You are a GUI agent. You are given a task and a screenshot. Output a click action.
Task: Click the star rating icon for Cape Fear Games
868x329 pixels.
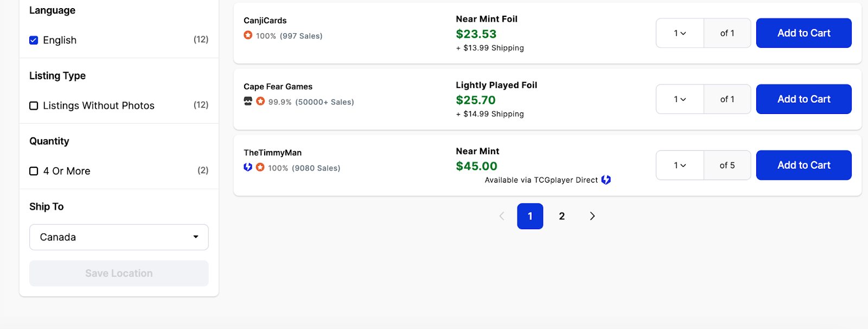(x=260, y=102)
